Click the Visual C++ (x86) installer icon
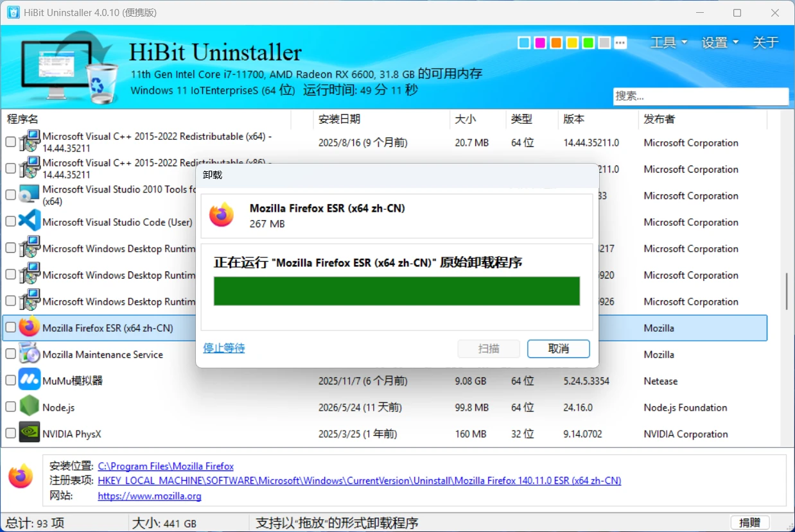This screenshot has height=532, width=795. pos(29,169)
